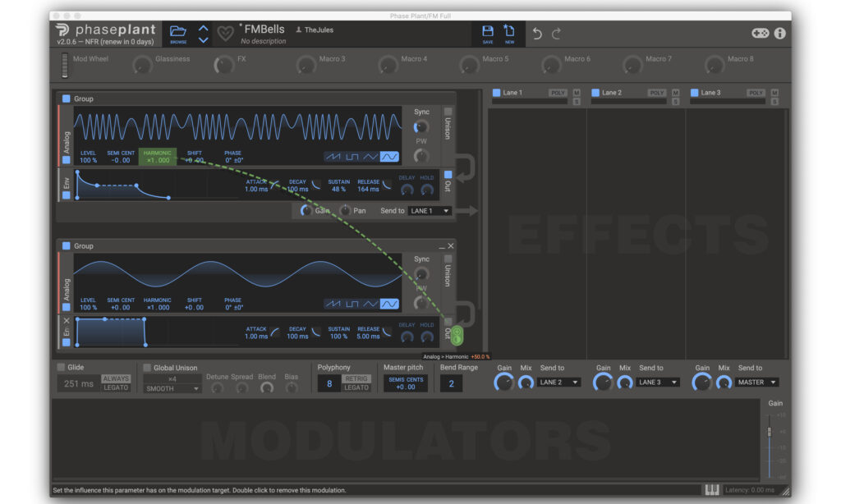Select sawtooth waveform in the second oscillator
The height and width of the screenshot is (504, 841).
[x=333, y=304]
